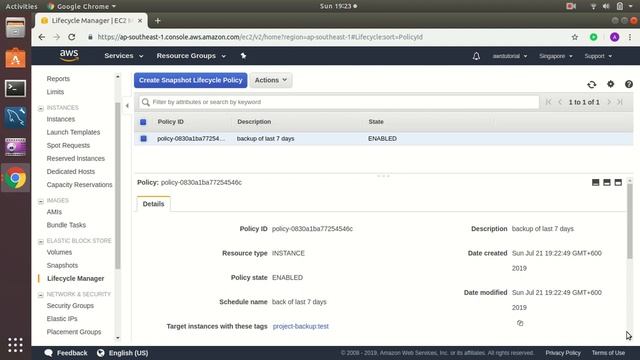Bookmark this page with the star

pos(575,37)
